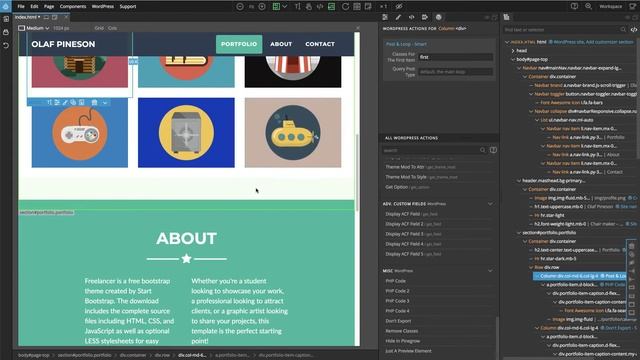Open the WordPress menu
This screenshot has height=360, width=640.
pos(103,7)
